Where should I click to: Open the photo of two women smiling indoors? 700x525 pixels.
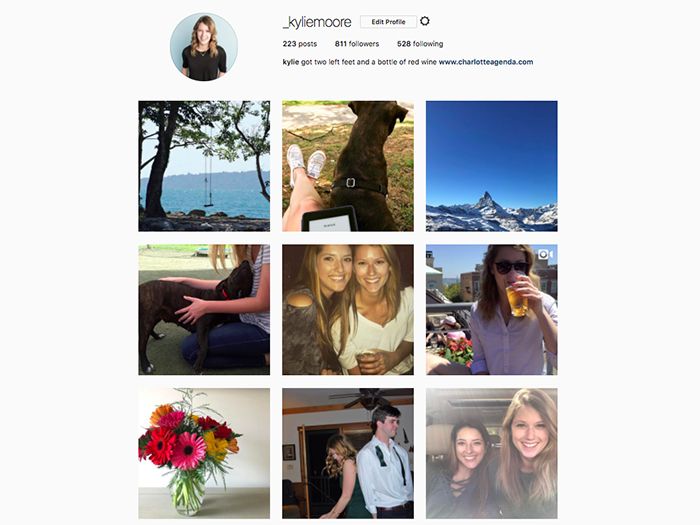(348, 310)
